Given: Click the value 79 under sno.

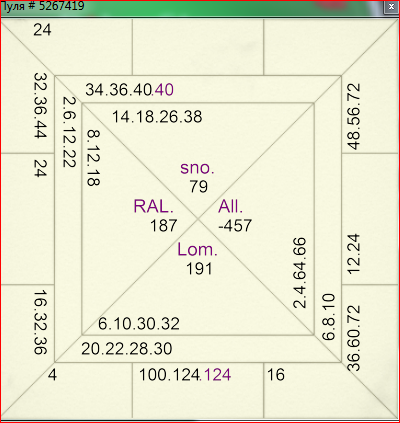Looking at the screenshot, I should 199,186.
